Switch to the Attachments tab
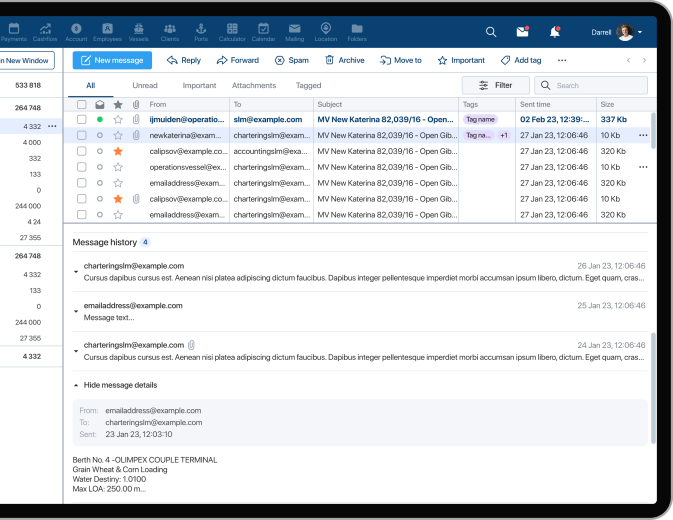 254,86
